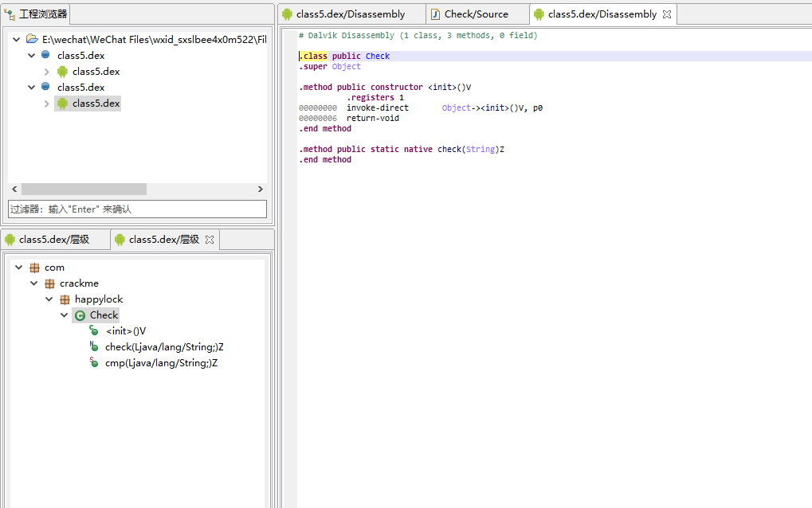
Task: Click the '.registers 1' directive
Action: click(375, 97)
